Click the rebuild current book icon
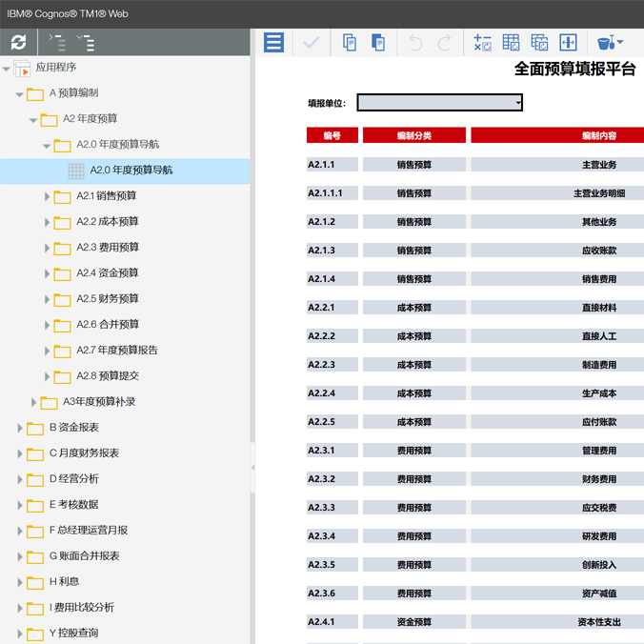The width and height of the screenshot is (644, 644). tap(539, 42)
